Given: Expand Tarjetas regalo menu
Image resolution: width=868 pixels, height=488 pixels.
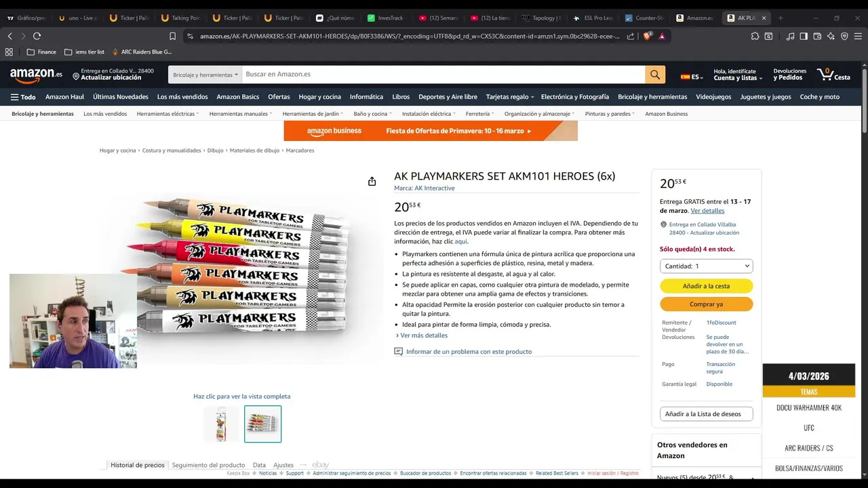Looking at the screenshot, I should (510, 97).
